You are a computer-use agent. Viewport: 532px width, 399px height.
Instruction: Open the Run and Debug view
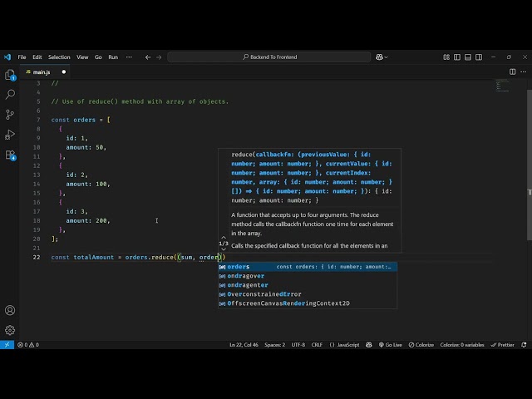(x=10, y=135)
